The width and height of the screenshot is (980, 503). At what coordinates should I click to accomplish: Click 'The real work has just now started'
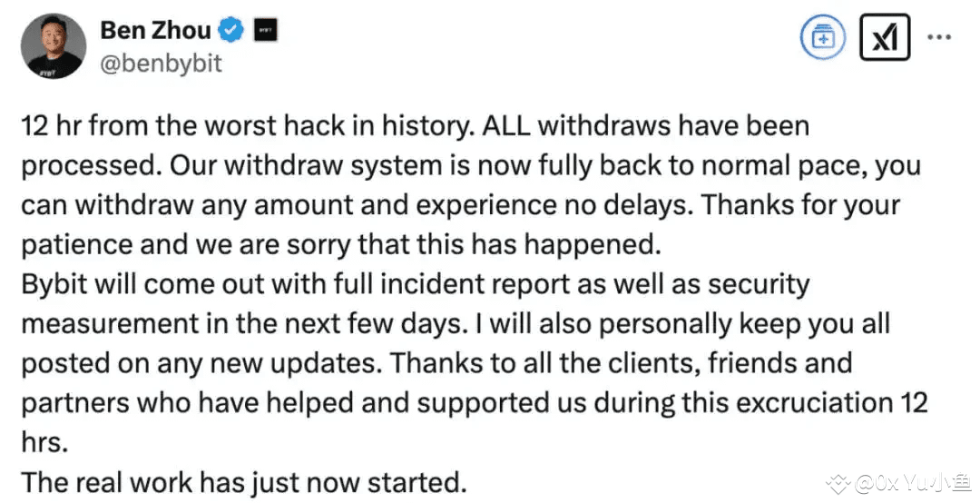[244, 483]
